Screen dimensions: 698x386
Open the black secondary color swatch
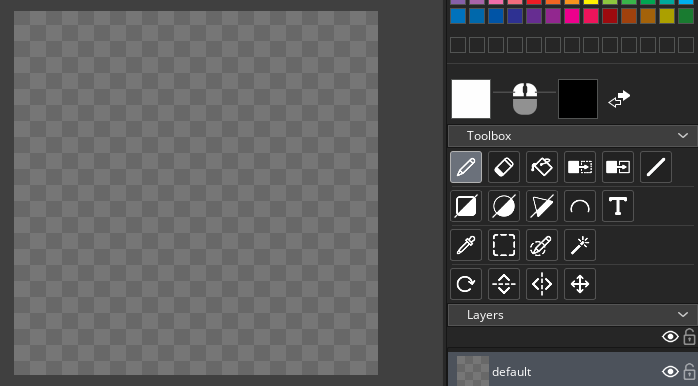[x=578, y=99]
